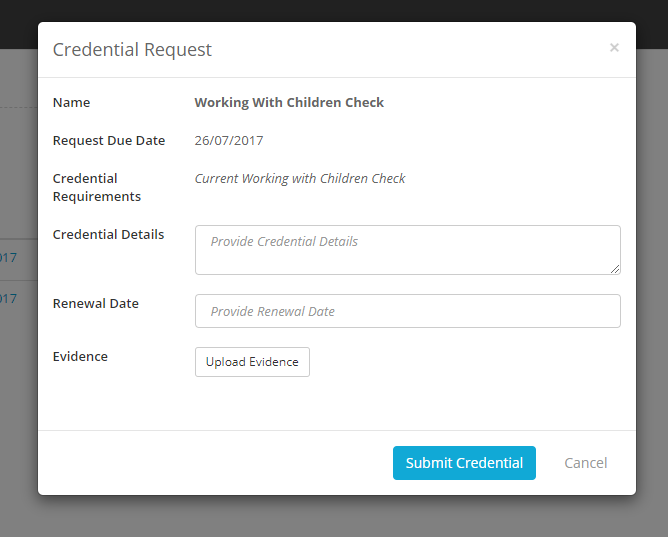Click the Request Due Date label
668x537 pixels.
click(x=109, y=140)
